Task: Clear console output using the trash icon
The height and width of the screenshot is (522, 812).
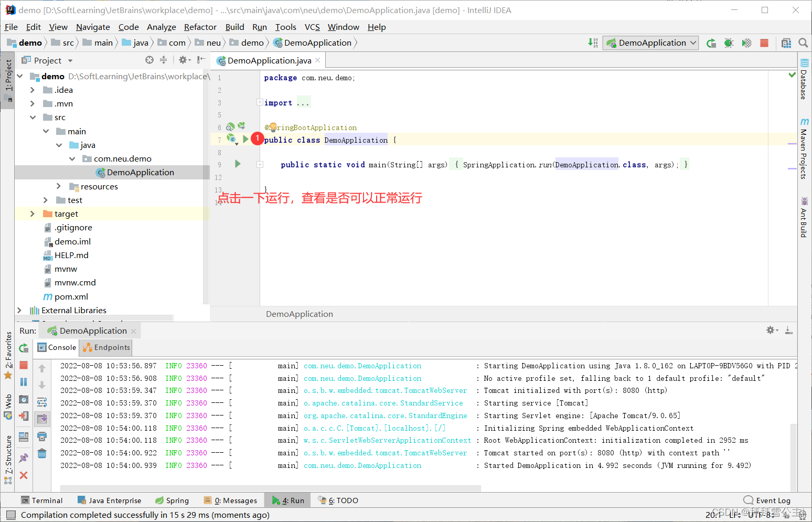Action: [x=42, y=453]
